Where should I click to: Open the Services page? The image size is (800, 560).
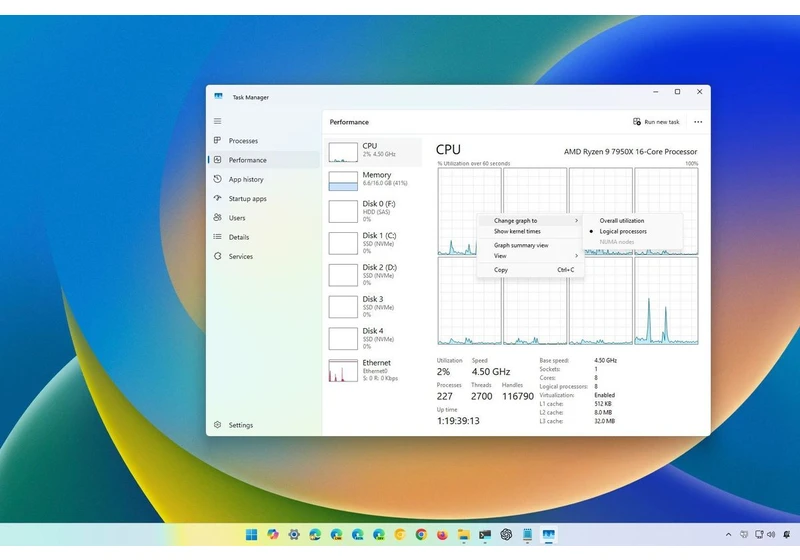(x=264, y=257)
